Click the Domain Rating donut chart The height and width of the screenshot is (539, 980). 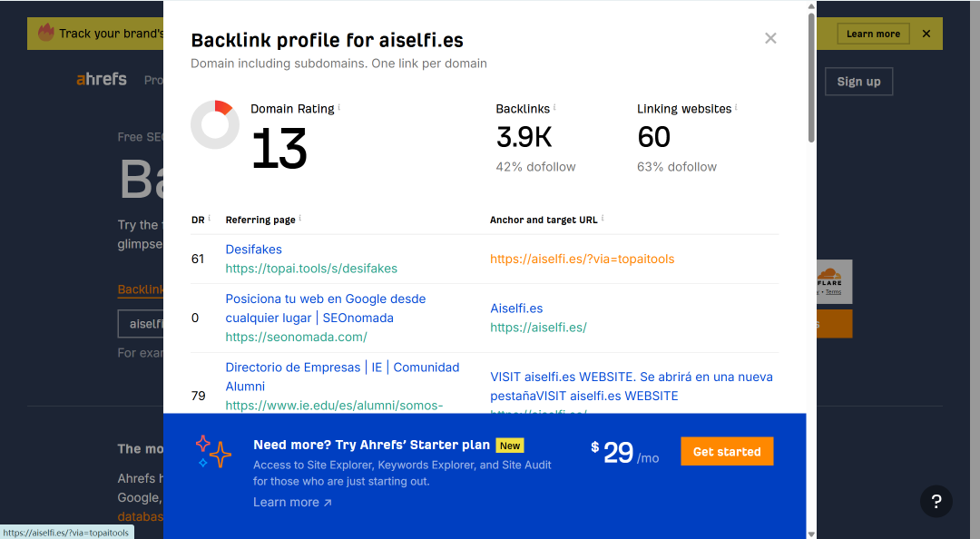pyautogui.click(x=215, y=124)
